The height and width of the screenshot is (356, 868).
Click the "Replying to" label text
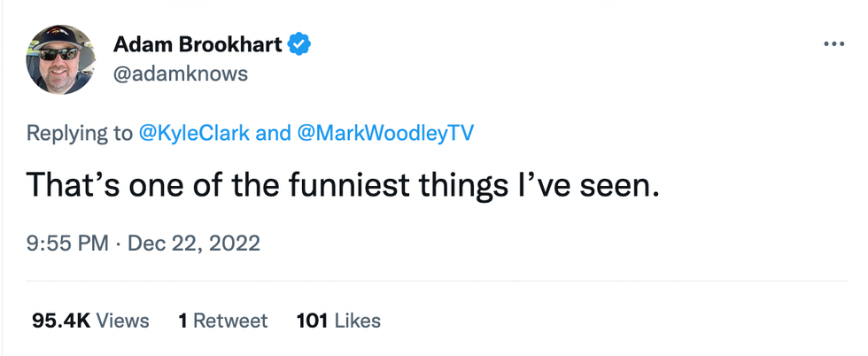[80, 134]
